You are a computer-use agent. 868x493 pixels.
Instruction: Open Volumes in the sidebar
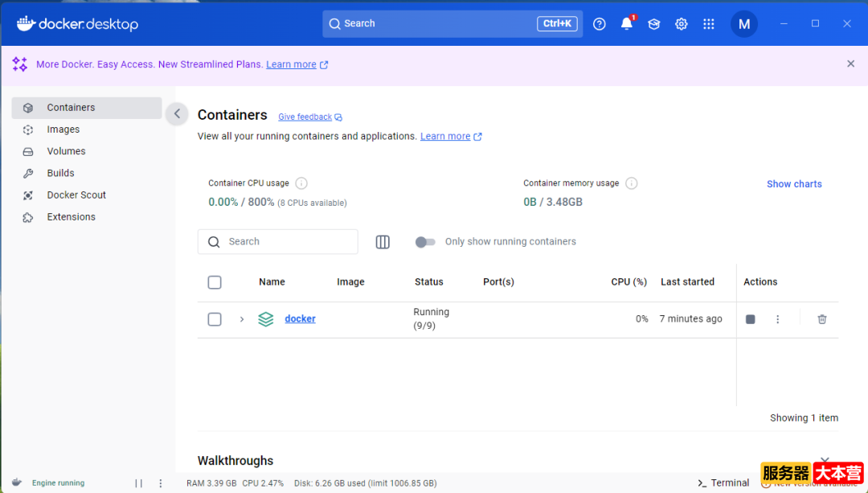click(87, 151)
